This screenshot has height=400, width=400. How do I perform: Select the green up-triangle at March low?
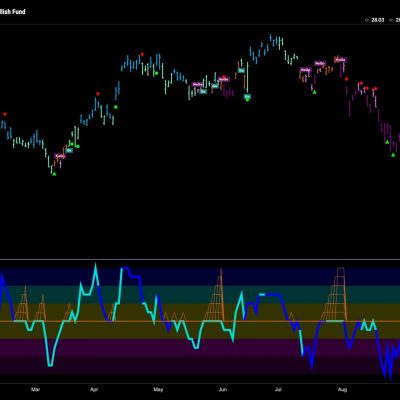[x=54, y=174]
